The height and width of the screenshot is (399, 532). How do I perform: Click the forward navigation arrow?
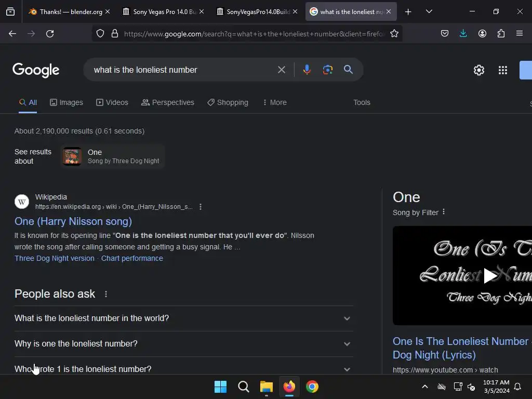[x=31, y=34]
